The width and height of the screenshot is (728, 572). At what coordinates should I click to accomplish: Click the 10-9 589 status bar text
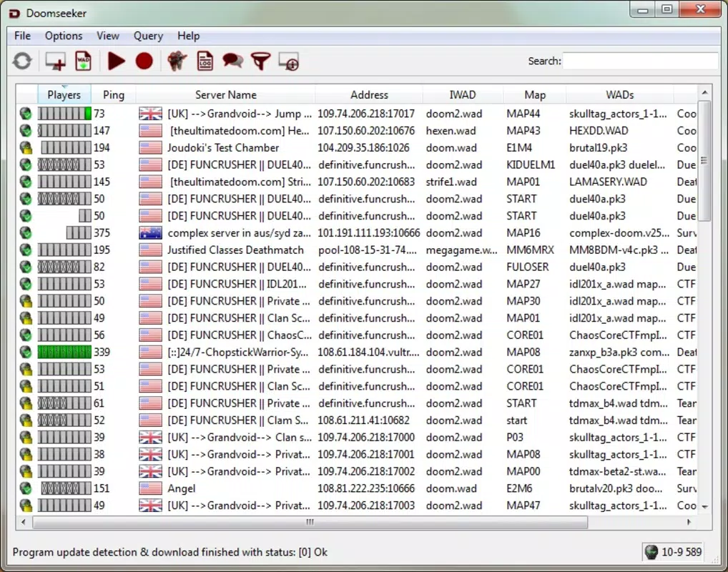[x=681, y=551]
